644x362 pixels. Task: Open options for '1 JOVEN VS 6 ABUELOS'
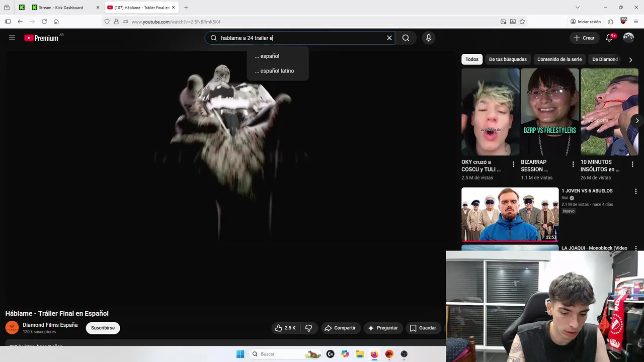[x=635, y=192]
